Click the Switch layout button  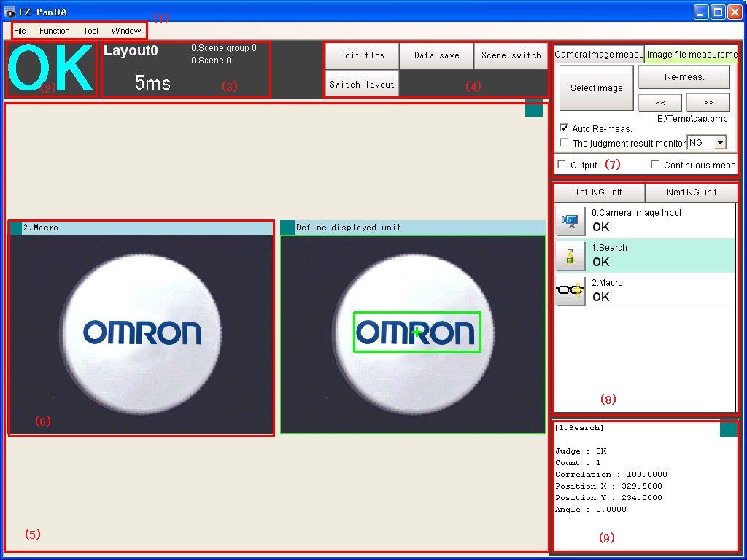click(x=362, y=84)
